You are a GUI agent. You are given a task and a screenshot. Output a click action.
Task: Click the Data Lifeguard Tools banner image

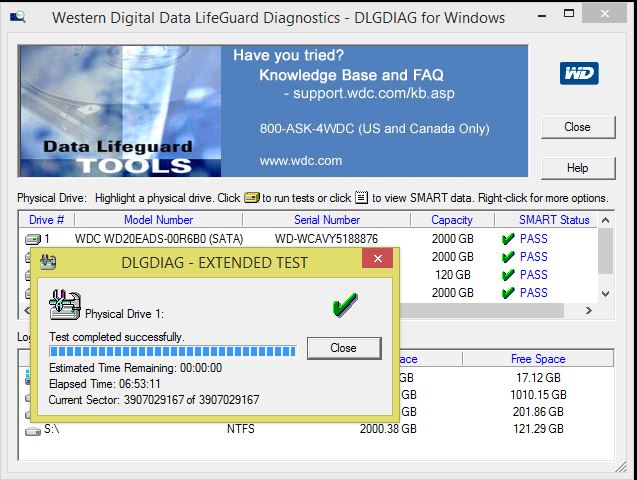click(120, 111)
